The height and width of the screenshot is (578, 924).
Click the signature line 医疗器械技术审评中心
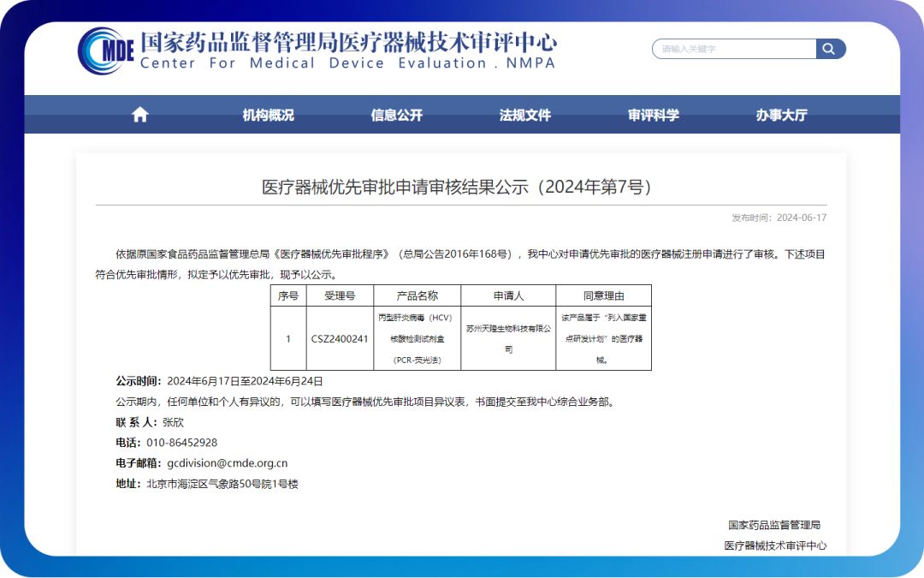(x=775, y=545)
